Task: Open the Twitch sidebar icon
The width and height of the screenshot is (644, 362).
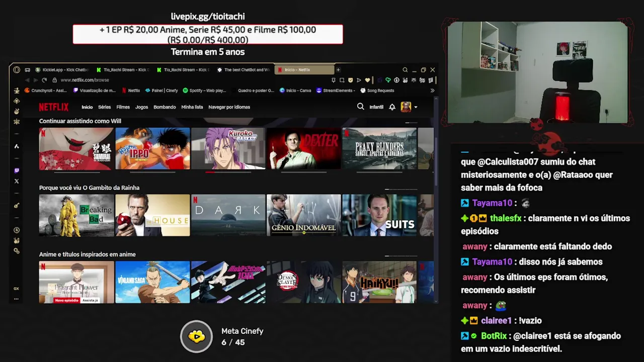Action: (x=17, y=171)
